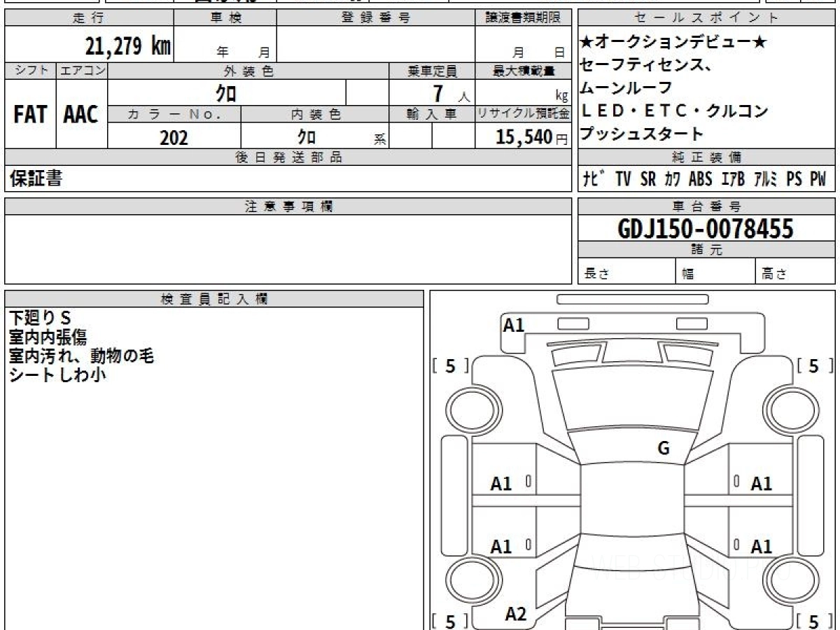Select the seating capacity value 7 人

click(x=451, y=93)
